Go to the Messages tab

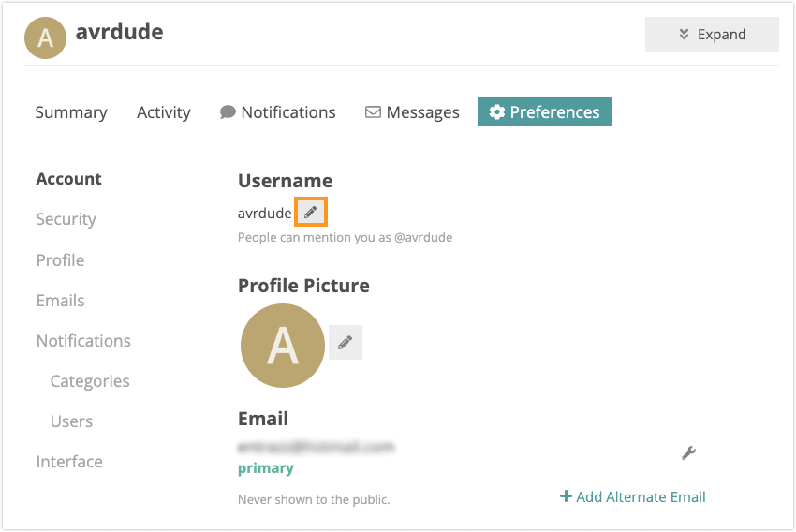click(x=412, y=112)
